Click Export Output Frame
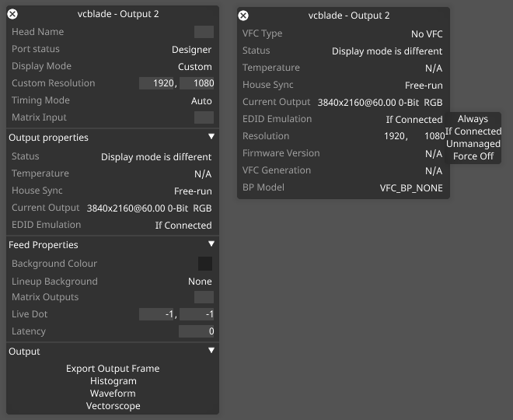Screen dimensions: 513x420 113,369
